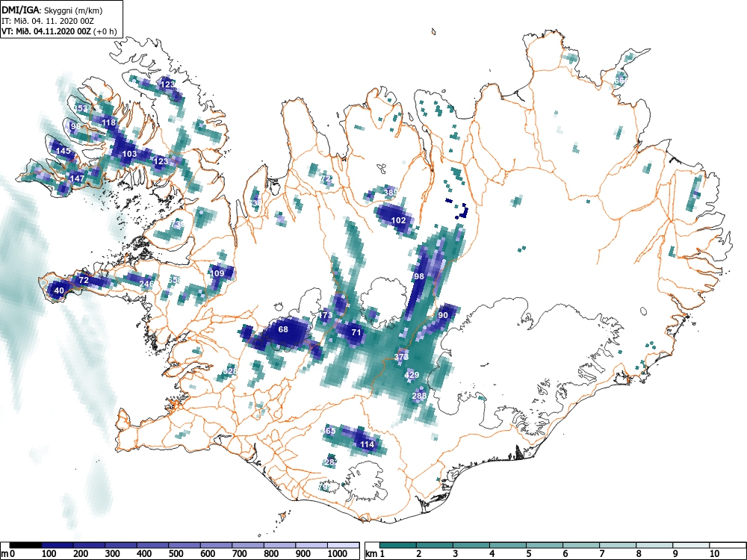Click the dark teal swatch between 1 and 2 km

click(398, 545)
